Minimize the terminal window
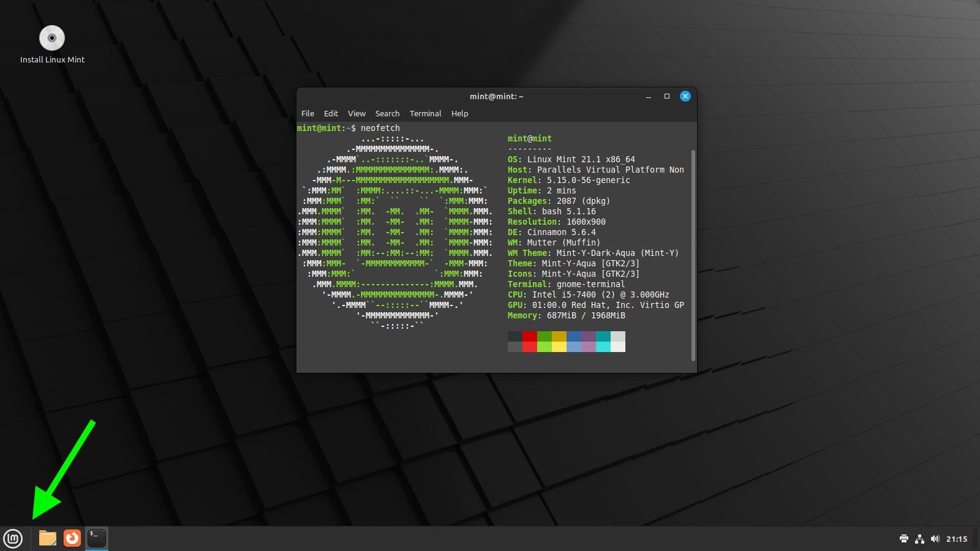 tap(648, 96)
